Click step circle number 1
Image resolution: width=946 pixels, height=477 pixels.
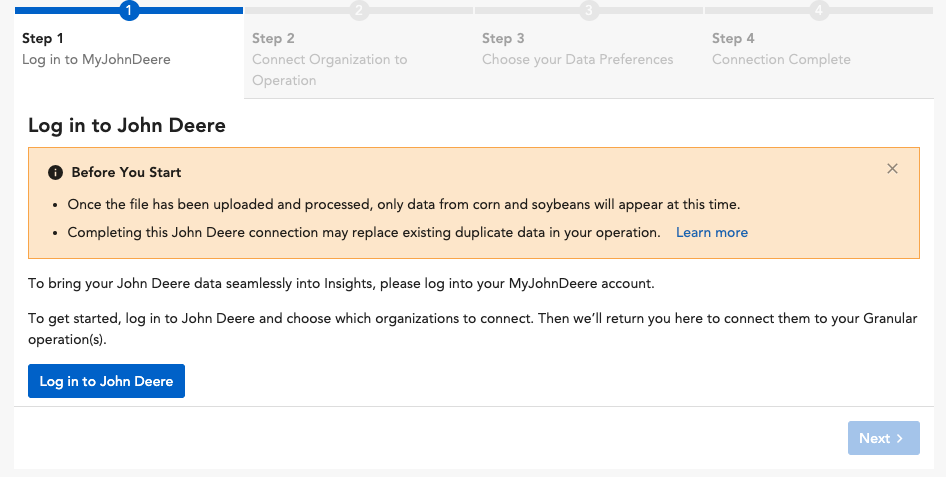point(129,10)
